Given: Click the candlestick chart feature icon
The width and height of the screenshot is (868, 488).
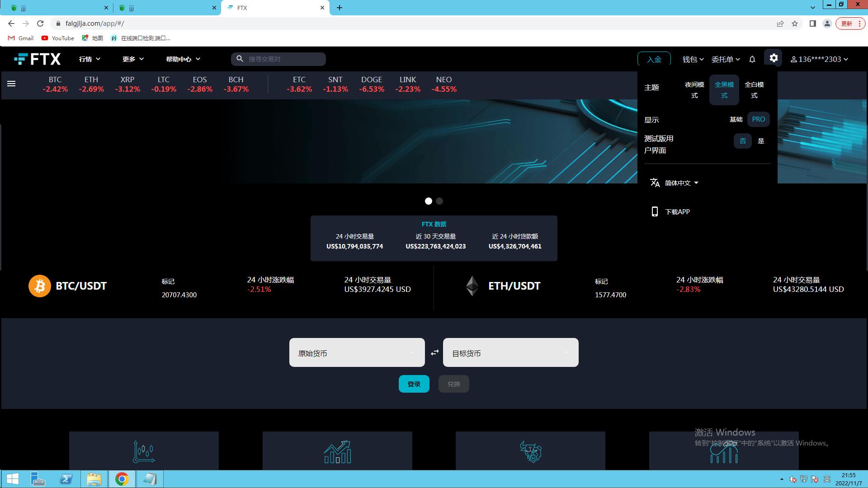Looking at the screenshot, I should [x=144, y=451].
